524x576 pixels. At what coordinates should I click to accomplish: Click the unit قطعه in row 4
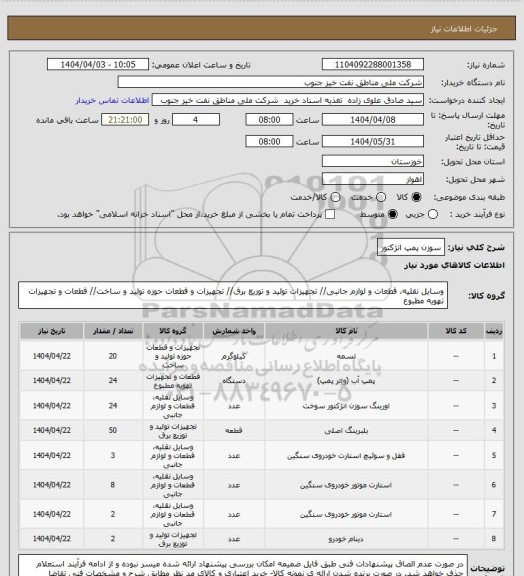(x=234, y=430)
